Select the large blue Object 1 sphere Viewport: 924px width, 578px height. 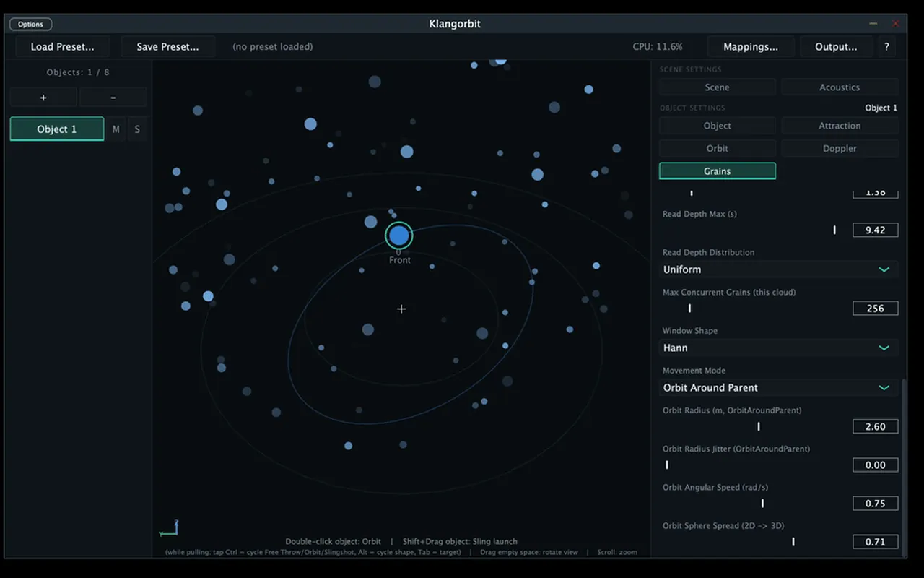coord(398,236)
